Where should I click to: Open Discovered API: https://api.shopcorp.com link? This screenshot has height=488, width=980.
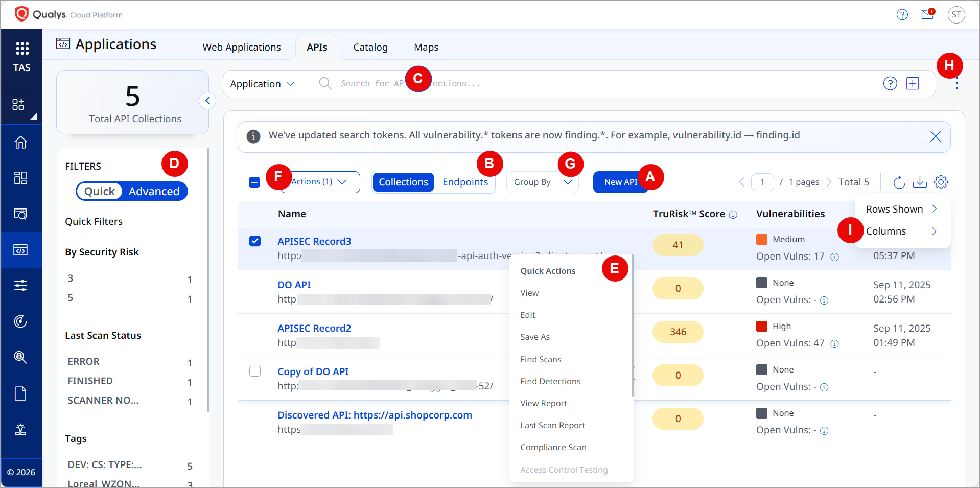click(375, 415)
